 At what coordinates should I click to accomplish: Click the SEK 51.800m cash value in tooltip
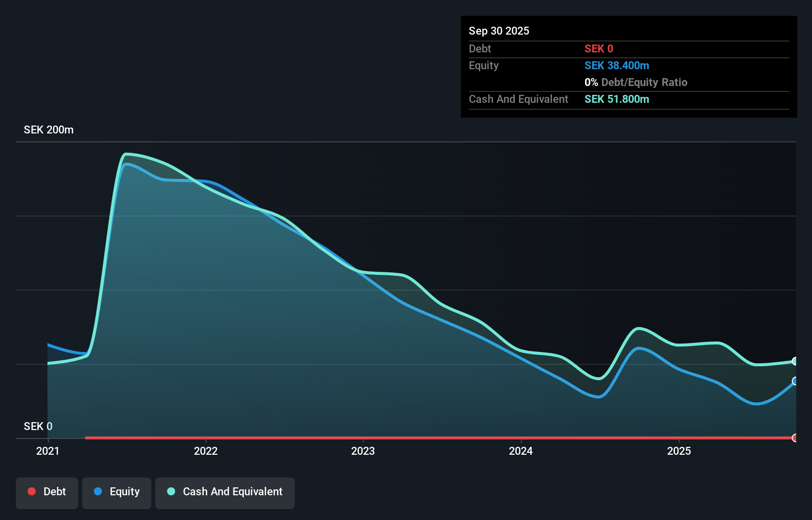(x=617, y=99)
